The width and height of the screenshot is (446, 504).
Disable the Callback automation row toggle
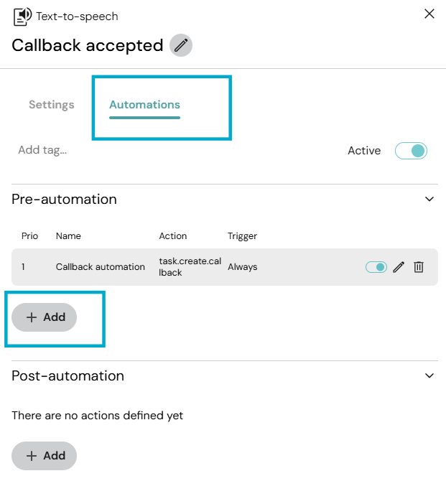point(376,267)
